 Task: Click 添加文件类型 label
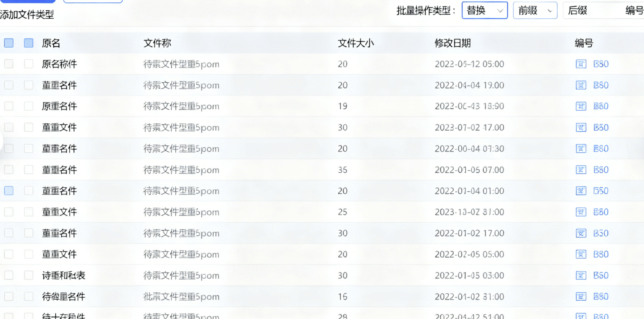pos(27,15)
